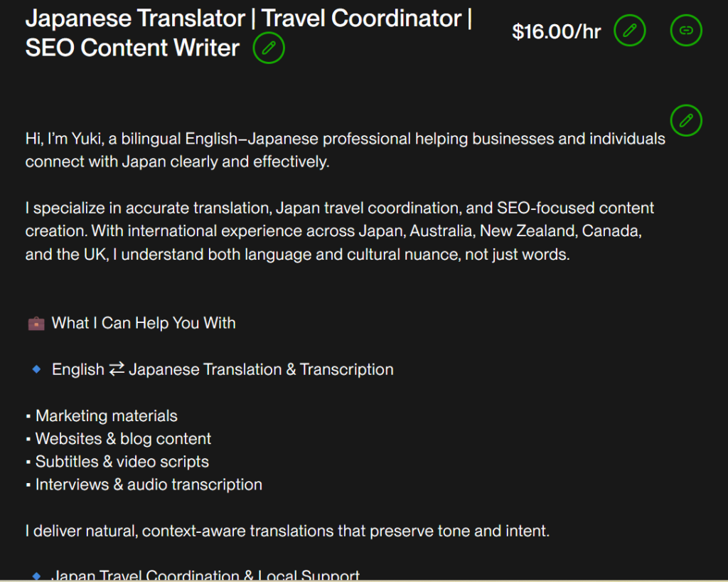Click the "Japan Travel Coordination & Local Support" heading

click(205, 575)
